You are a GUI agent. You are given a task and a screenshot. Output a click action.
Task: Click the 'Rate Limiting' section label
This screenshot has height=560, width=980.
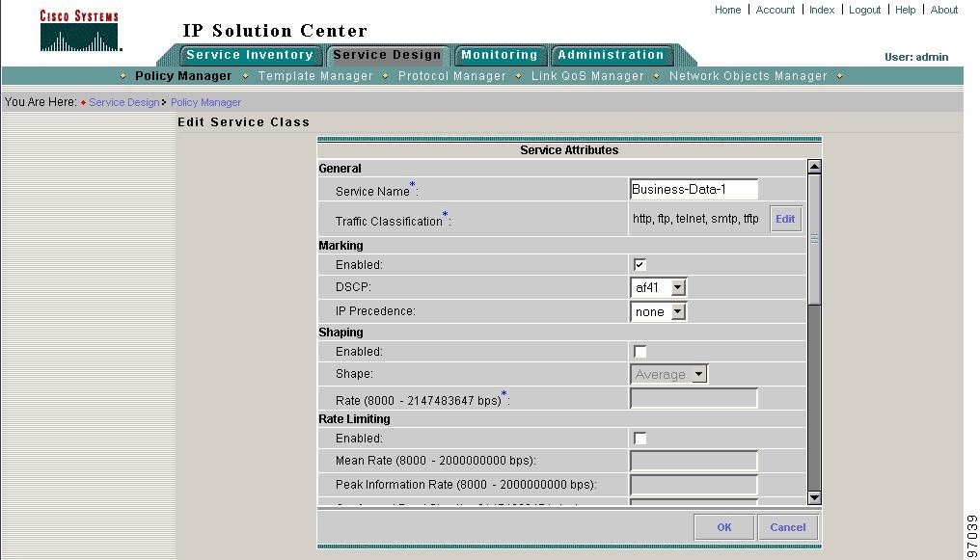click(354, 419)
